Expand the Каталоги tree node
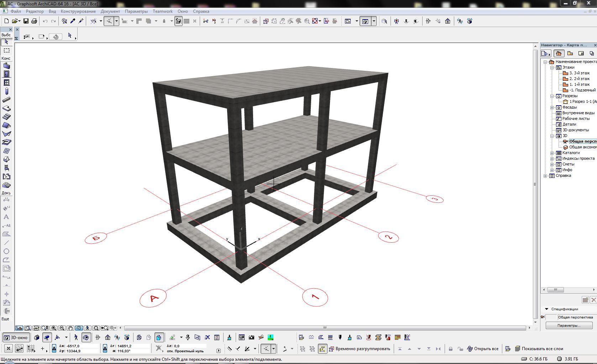 coord(552,153)
